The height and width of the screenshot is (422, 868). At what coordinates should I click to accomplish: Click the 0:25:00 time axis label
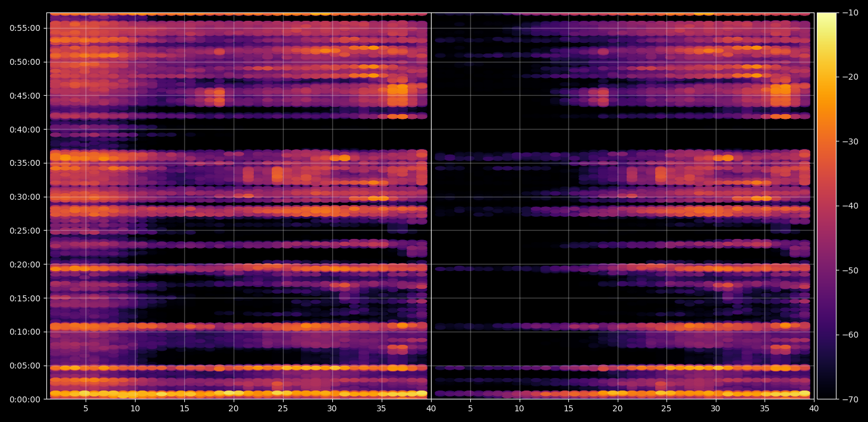[25, 231]
